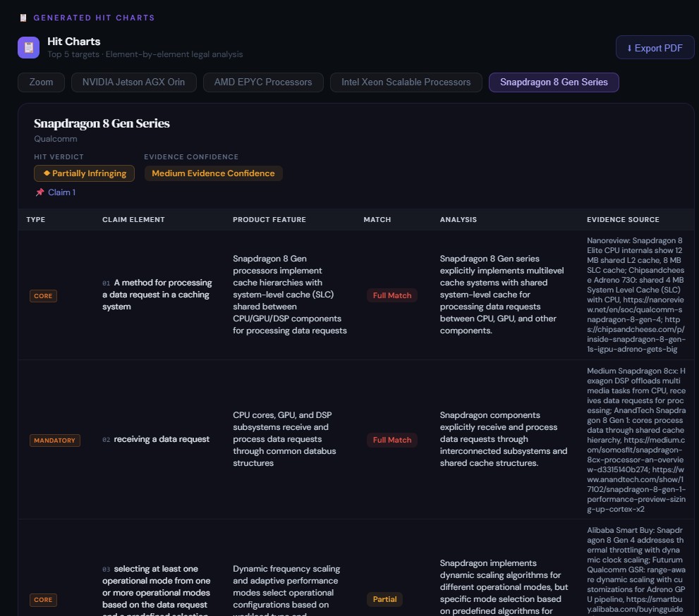Click the Medium Evidence Confidence badge
The image size is (699, 616).
click(x=213, y=173)
